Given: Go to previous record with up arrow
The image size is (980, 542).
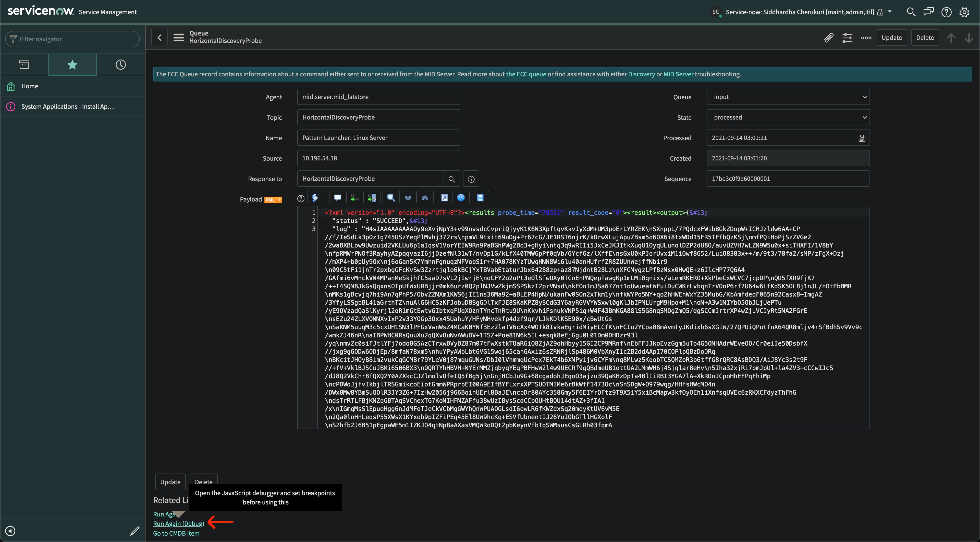Looking at the screenshot, I should [x=951, y=38].
